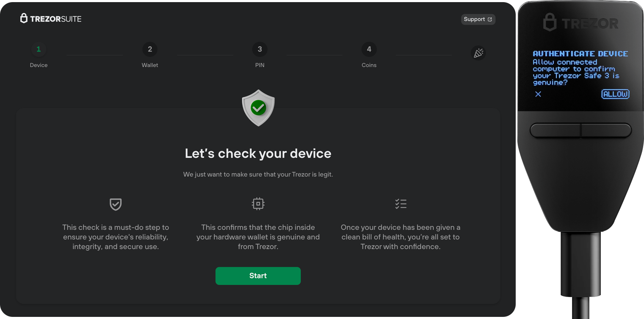644x319 pixels.
Task: Click the green checkmark shield badge
Action: (x=258, y=107)
